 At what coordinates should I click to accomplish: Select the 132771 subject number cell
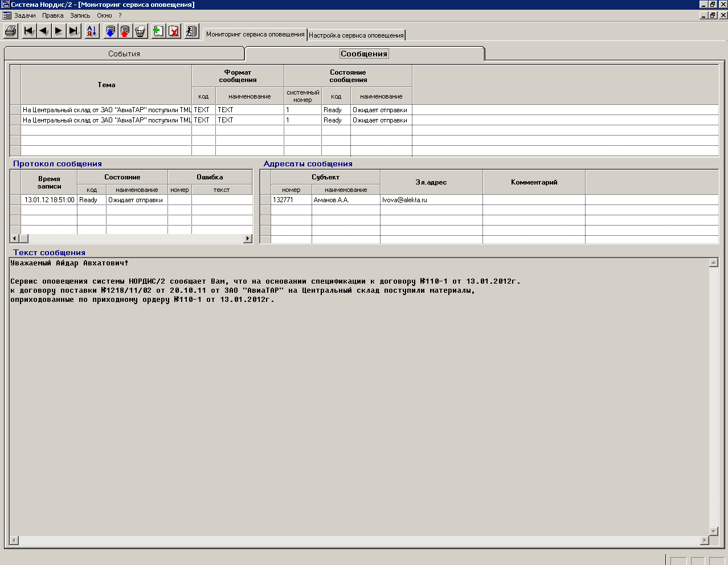click(291, 200)
